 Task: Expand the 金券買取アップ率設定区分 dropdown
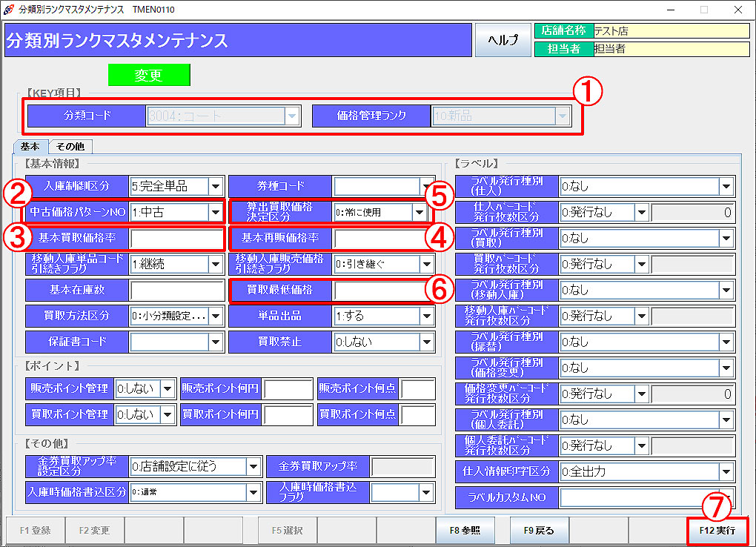(x=253, y=466)
